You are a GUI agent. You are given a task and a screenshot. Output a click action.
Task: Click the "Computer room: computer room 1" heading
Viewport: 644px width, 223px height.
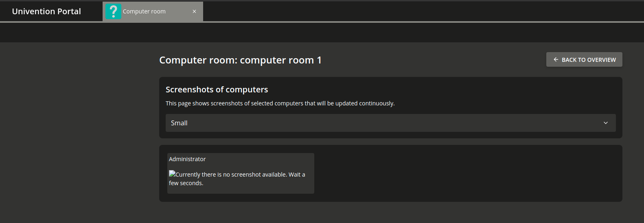coord(240,60)
